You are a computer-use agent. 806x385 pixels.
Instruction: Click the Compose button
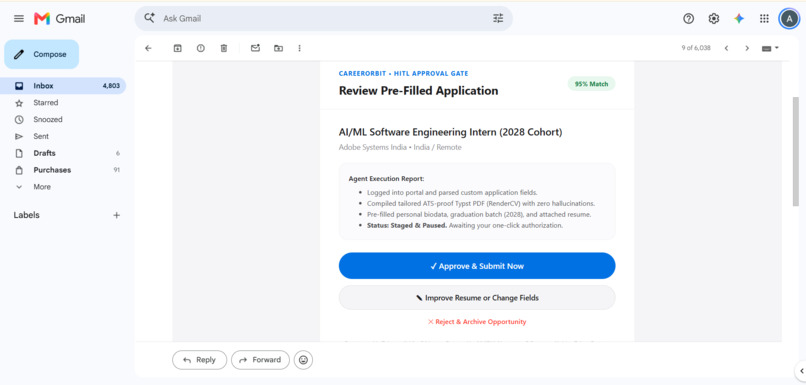[x=42, y=54]
